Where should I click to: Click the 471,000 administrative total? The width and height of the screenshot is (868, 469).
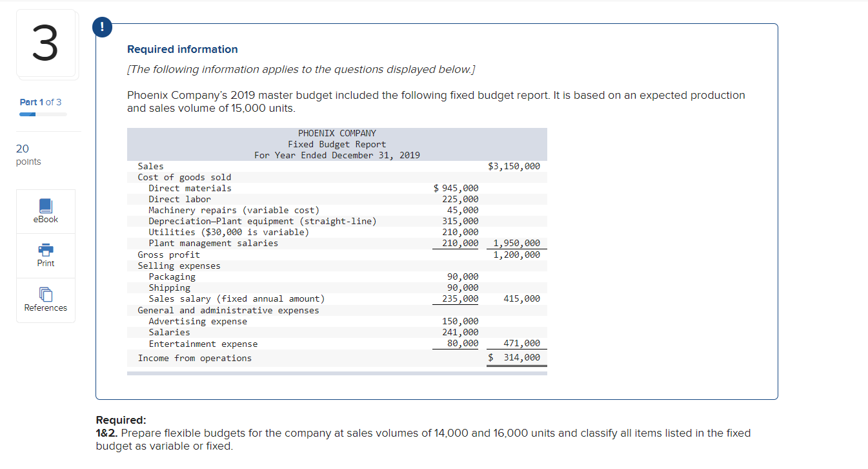click(x=522, y=344)
